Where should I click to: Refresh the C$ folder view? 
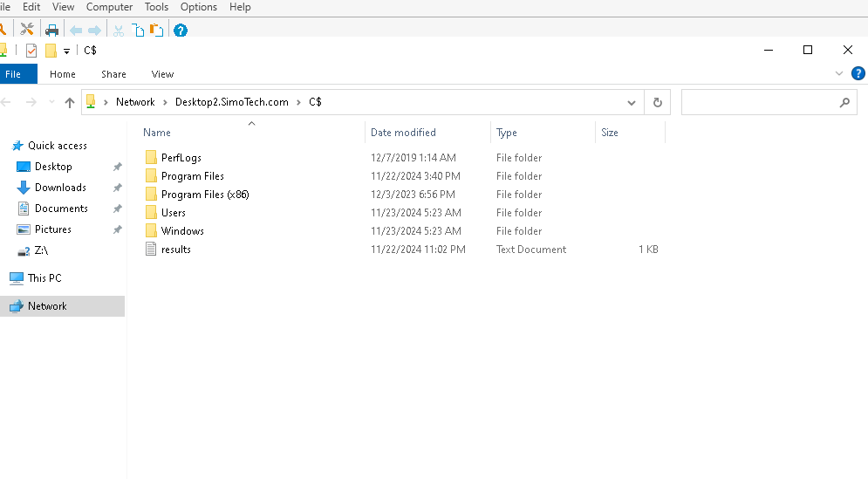[658, 102]
